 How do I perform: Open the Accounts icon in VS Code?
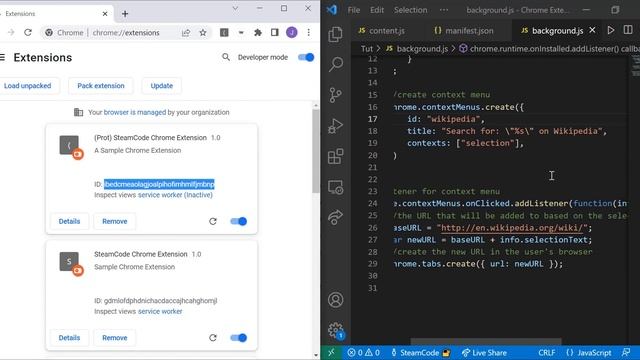click(x=336, y=300)
